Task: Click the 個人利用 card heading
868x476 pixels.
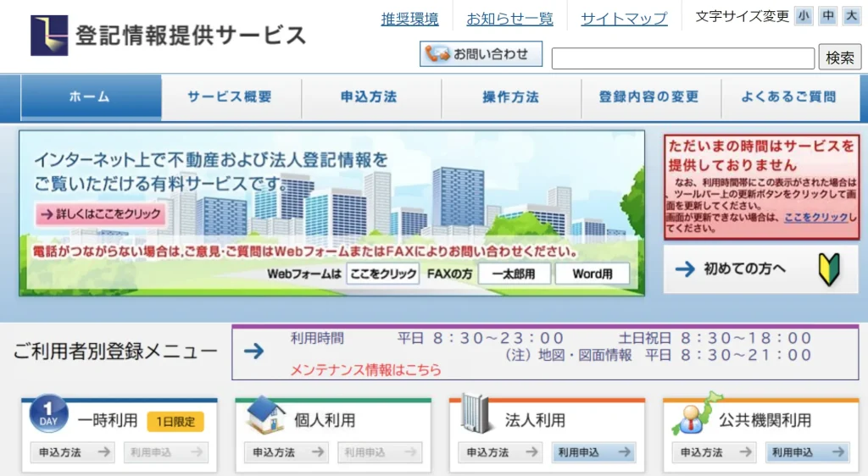Action: 325,421
